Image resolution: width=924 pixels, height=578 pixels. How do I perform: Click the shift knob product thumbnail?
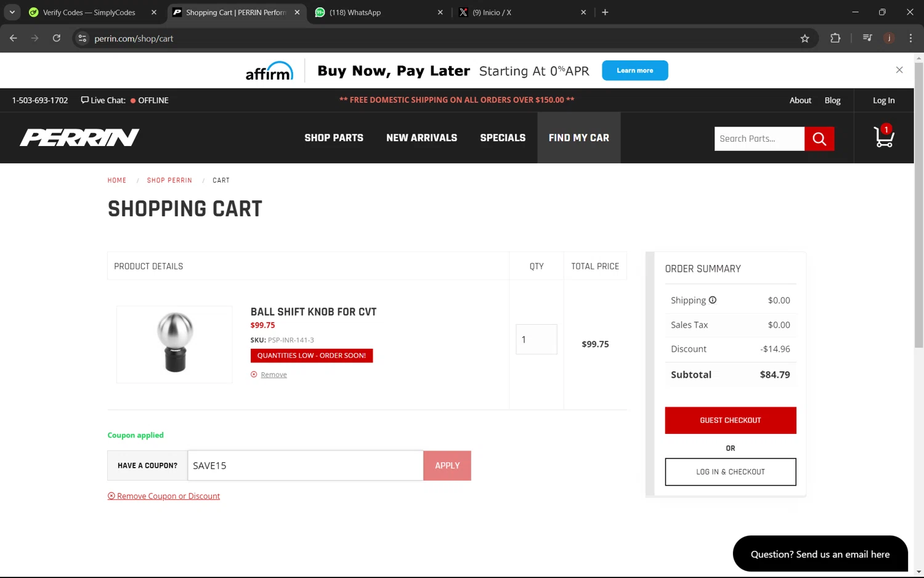174,344
